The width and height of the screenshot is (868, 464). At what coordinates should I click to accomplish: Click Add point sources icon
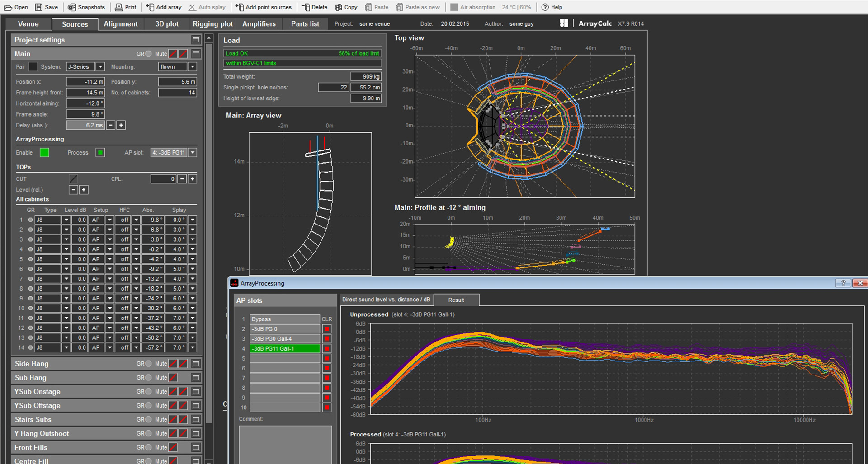(240, 7)
